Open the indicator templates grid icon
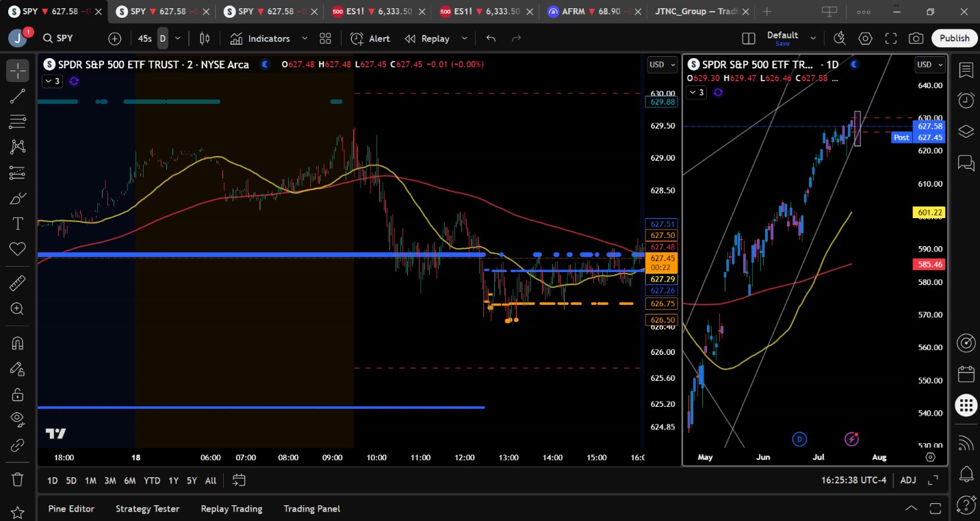 [325, 38]
